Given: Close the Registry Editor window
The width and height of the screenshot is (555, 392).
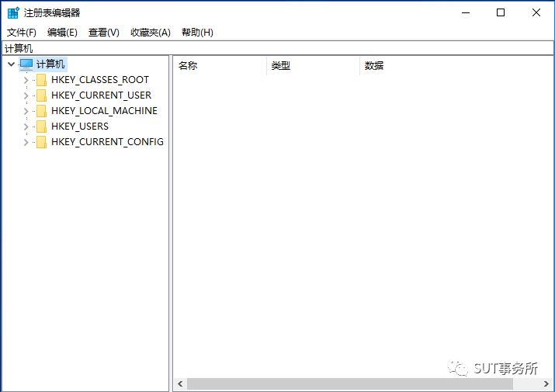Looking at the screenshot, I should click(x=536, y=12).
